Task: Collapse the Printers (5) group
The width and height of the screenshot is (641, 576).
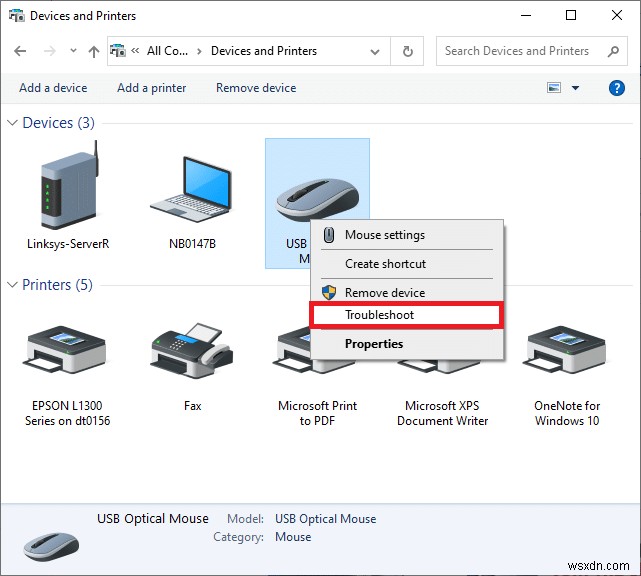Action: pos(13,285)
